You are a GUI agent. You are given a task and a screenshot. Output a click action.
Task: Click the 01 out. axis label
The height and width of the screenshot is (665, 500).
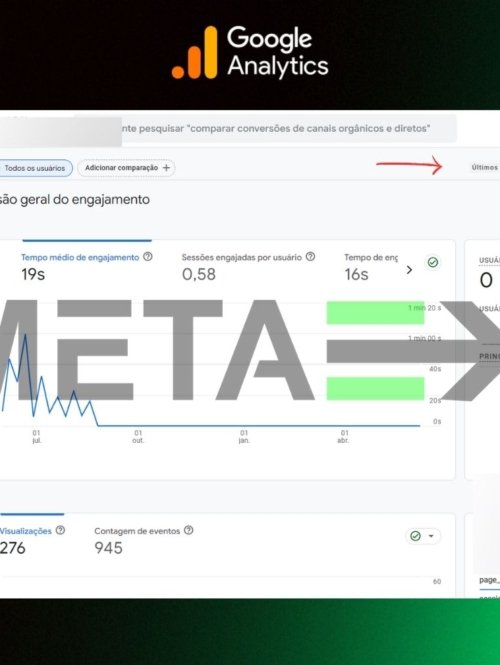138,437
